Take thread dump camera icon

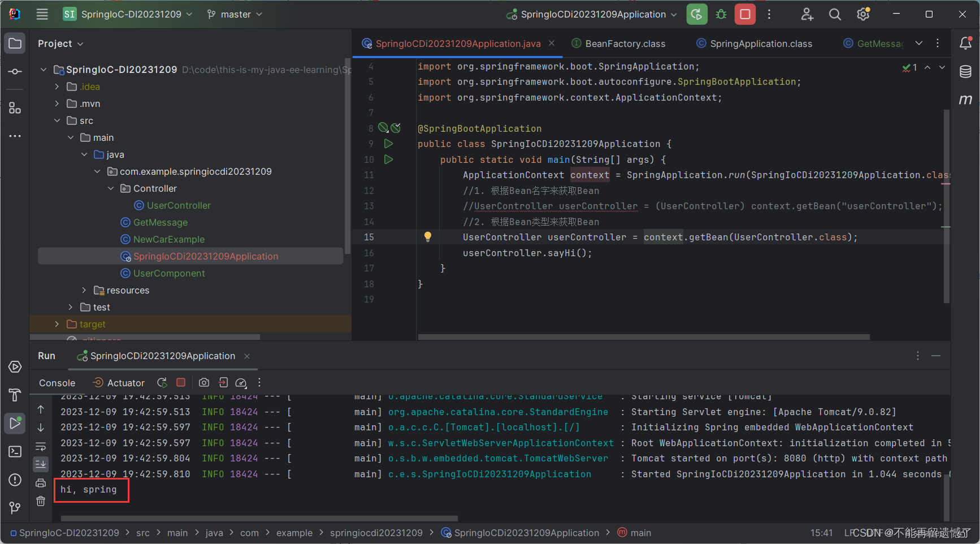click(x=204, y=383)
